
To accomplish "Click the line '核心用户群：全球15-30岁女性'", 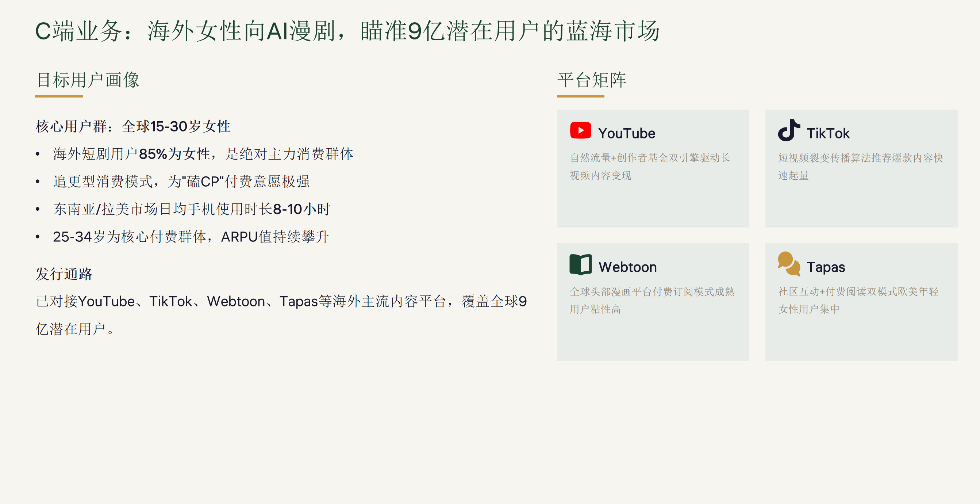I will click(x=133, y=126).
